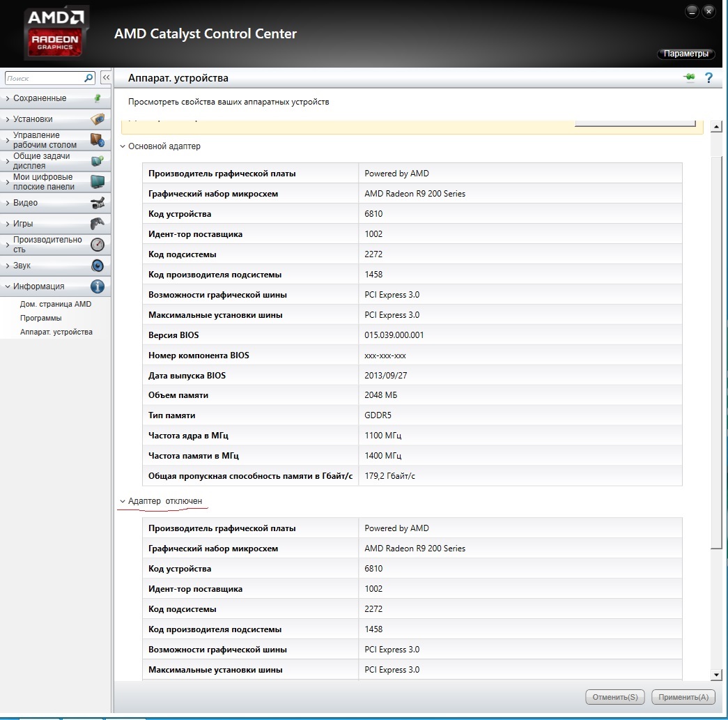The image size is (728, 720).
Task: Expand Управление рабочим столом section
Action: click(x=7, y=140)
